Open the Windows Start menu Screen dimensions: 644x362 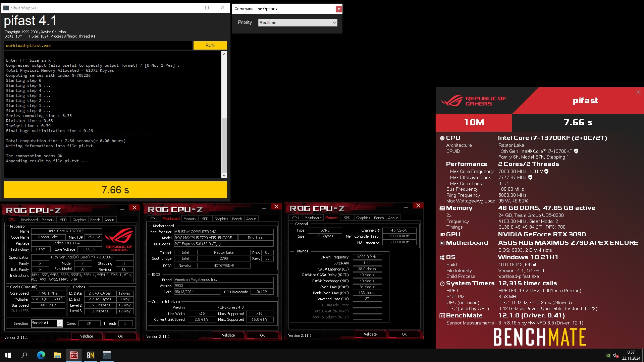[8, 355]
